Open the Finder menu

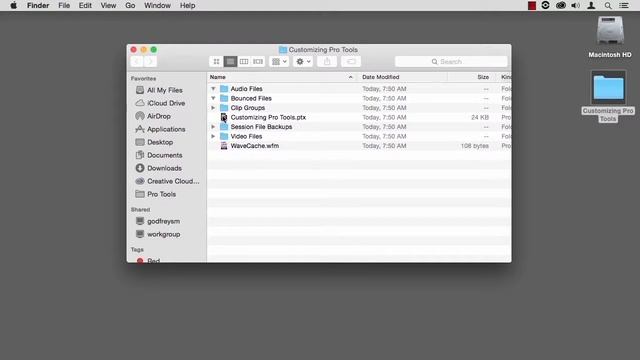[38, 6]
